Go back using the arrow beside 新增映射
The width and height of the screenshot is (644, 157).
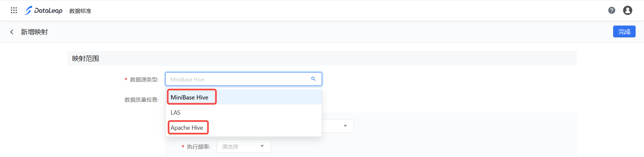12,32
